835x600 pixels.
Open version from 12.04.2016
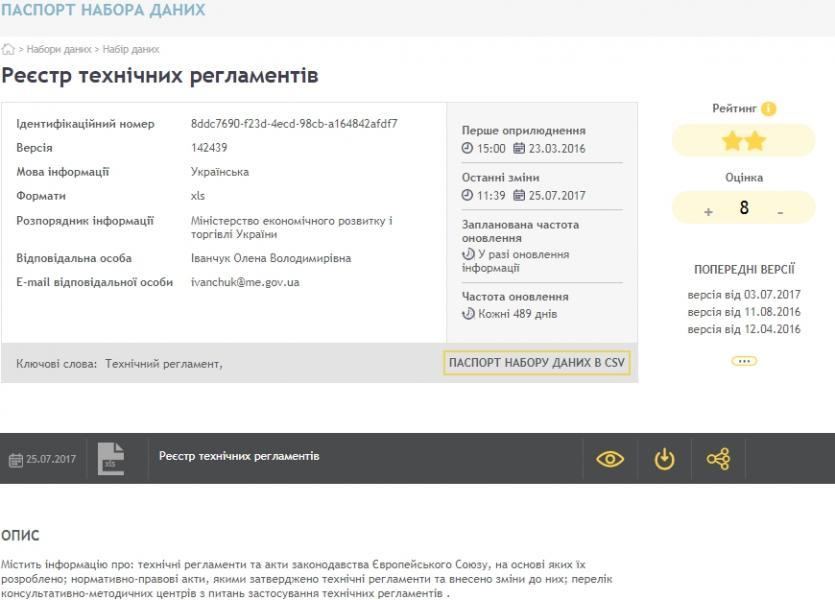tap(744, 329)
